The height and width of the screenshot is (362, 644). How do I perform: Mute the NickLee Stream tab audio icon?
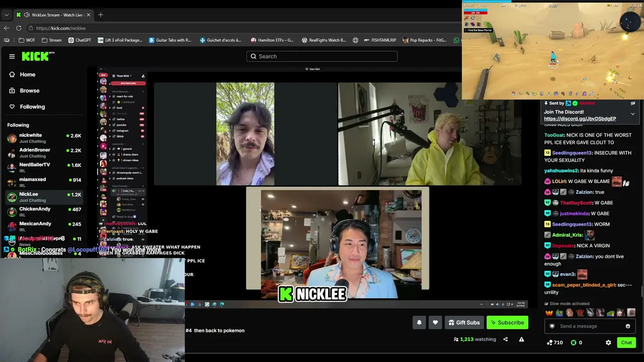(26, 15)
